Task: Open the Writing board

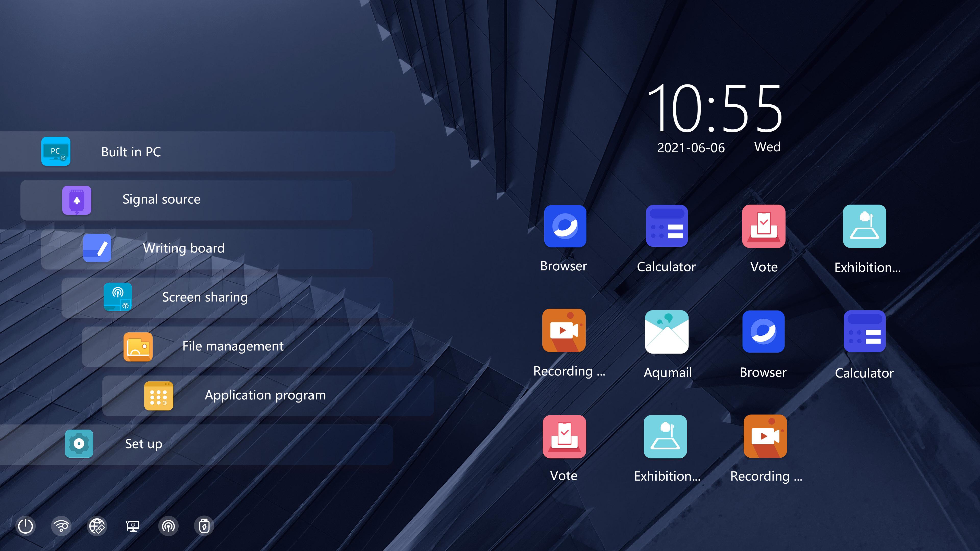Action: [184, 248]
